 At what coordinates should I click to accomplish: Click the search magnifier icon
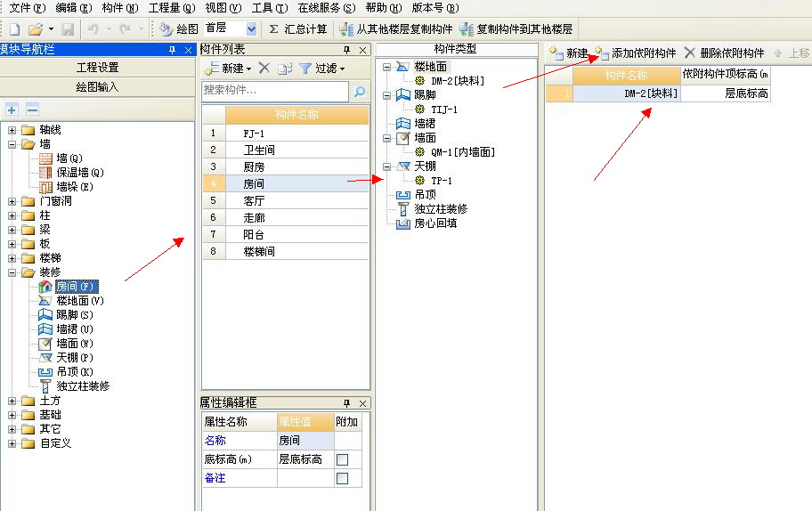(x=360, y=92)
